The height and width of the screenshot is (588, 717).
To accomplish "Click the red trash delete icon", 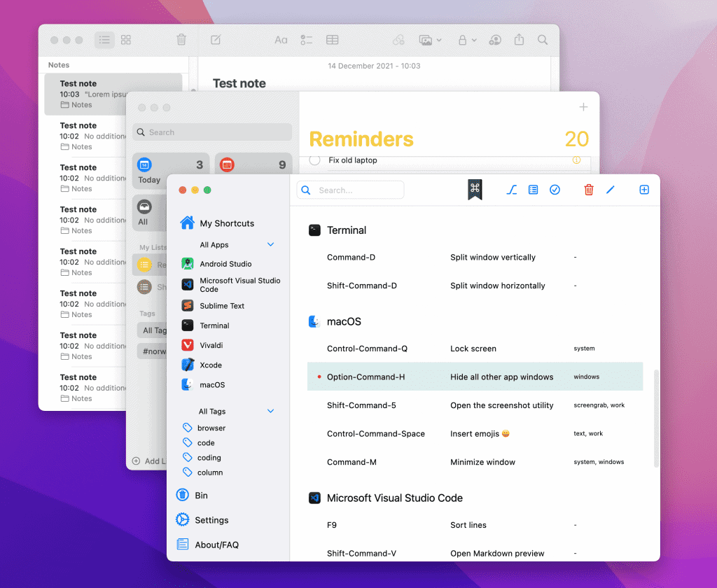I will 589,190.
